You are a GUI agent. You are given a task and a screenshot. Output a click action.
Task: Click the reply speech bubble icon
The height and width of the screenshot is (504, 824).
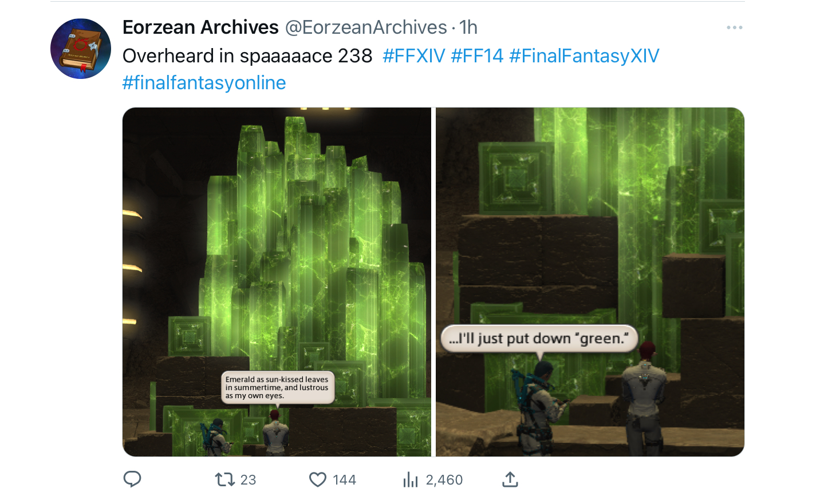pos(132,479)
